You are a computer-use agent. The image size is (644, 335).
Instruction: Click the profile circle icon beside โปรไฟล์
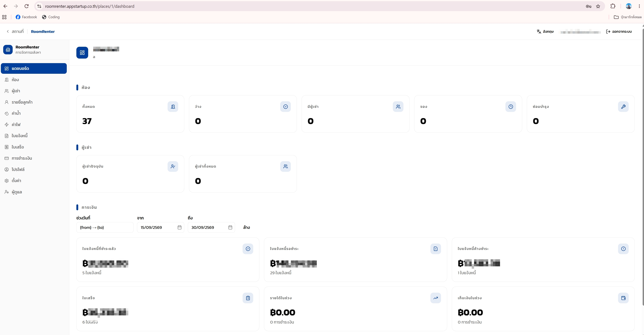point(7,169)
